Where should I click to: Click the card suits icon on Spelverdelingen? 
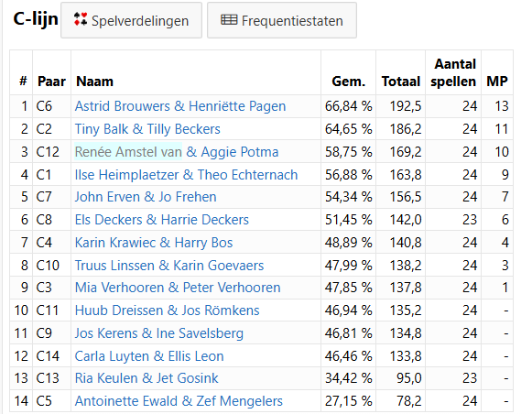(x=81, y=19)
